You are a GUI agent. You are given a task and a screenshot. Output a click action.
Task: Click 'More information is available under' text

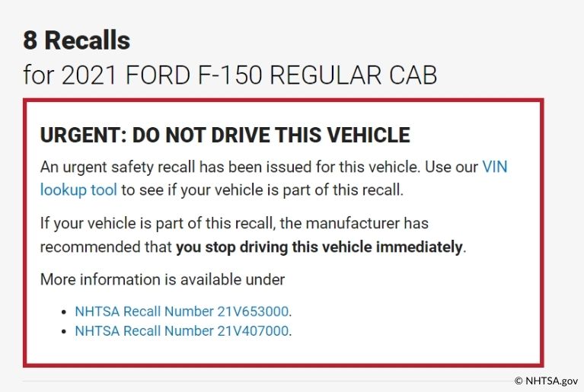(162, 279)
